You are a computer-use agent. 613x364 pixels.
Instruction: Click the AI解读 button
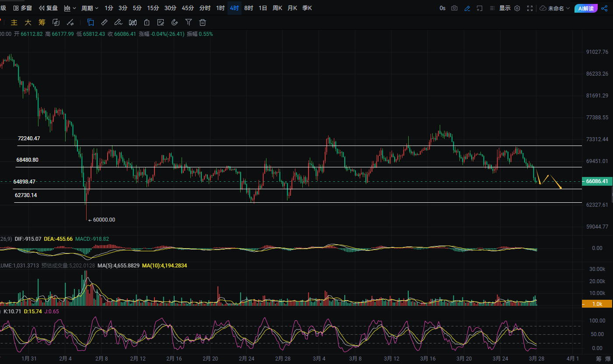pyautogui.click(x=586, y=8)
